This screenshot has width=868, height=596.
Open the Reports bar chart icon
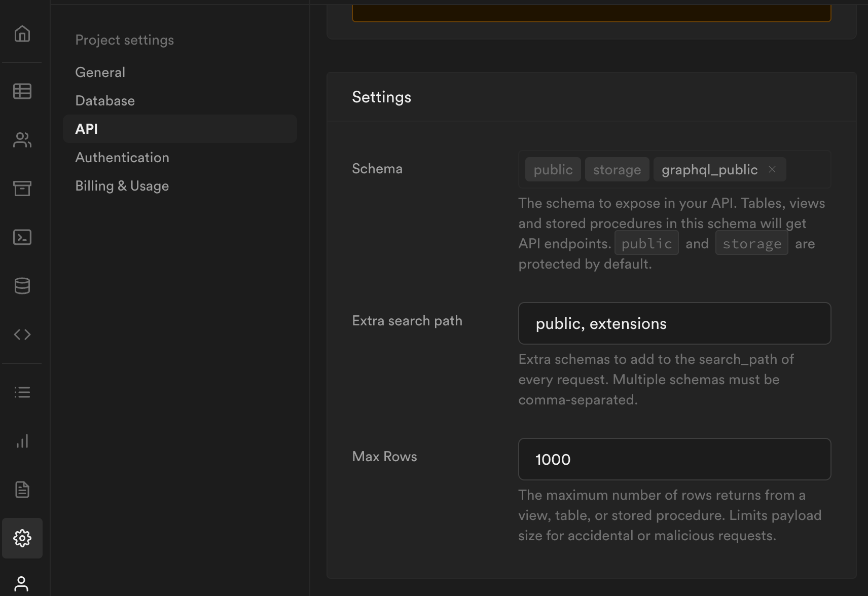pos(22,441)
